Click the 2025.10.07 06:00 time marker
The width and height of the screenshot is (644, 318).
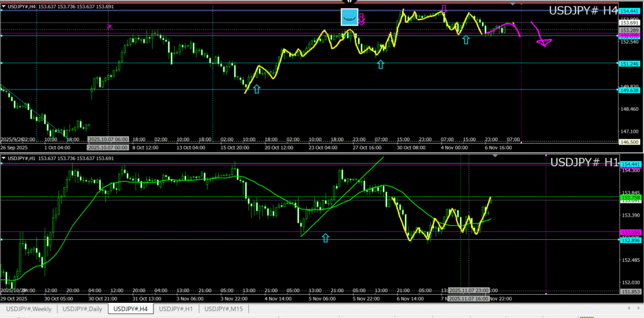pyautogui.click(x=108, y=139)
